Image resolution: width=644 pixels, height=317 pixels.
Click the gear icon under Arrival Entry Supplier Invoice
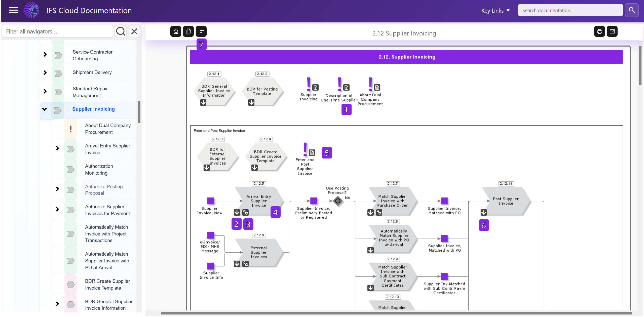[245, 213]
